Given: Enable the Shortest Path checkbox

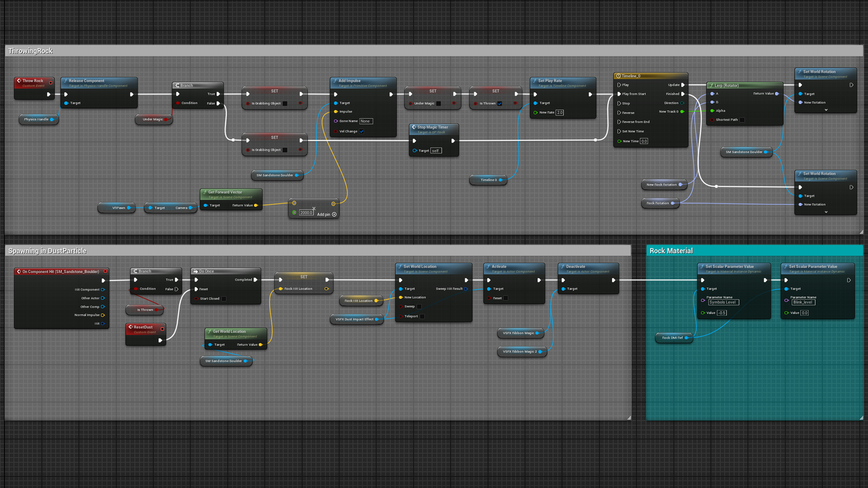Looking at the screenshot, I should click(x=742, y=120).
